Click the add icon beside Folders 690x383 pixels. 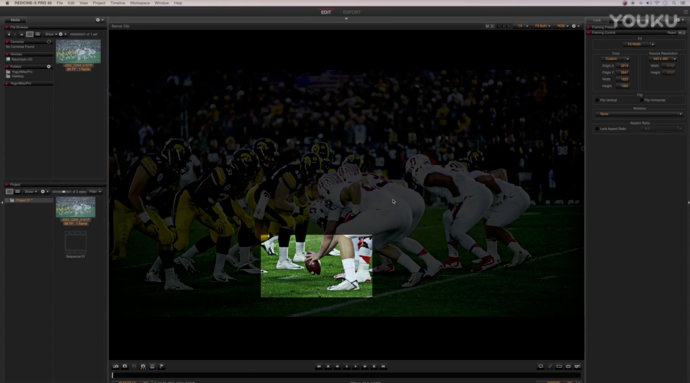pos(49,66)
